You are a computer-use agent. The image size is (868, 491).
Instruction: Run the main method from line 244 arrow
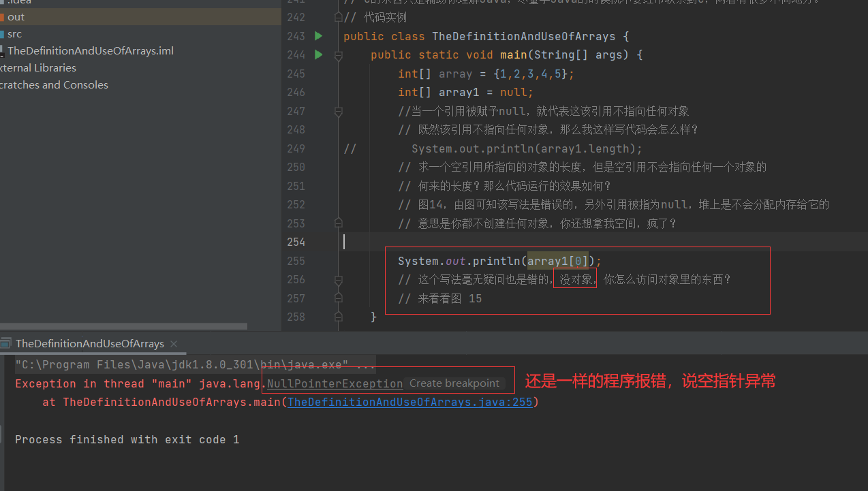[318, 54]
